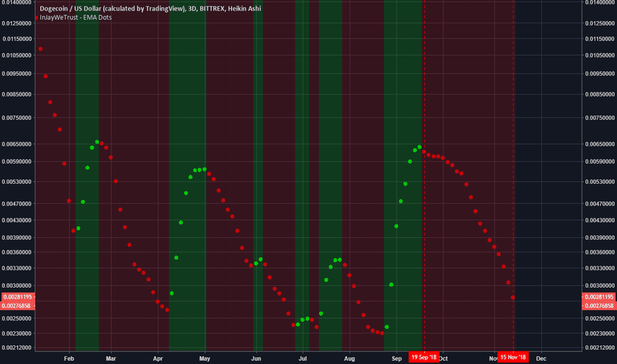Click the topmost red EMA dot near 0.0105

pos(40,49)
